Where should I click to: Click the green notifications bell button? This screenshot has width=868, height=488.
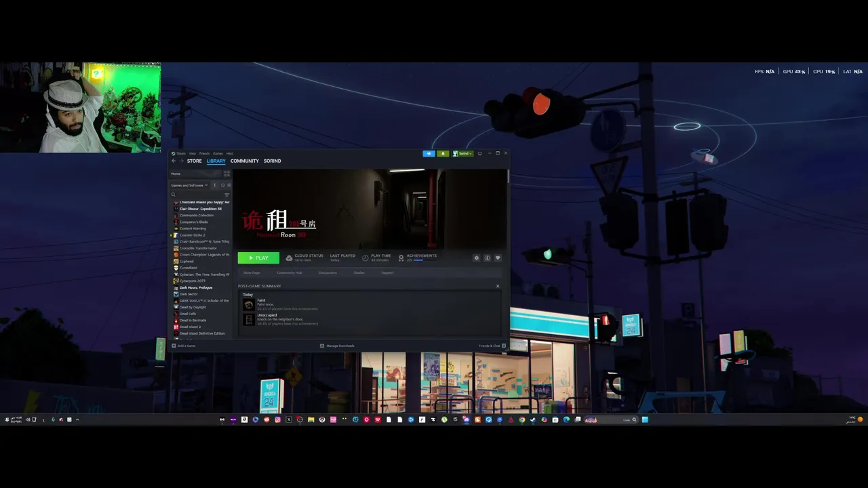(443, 154)
